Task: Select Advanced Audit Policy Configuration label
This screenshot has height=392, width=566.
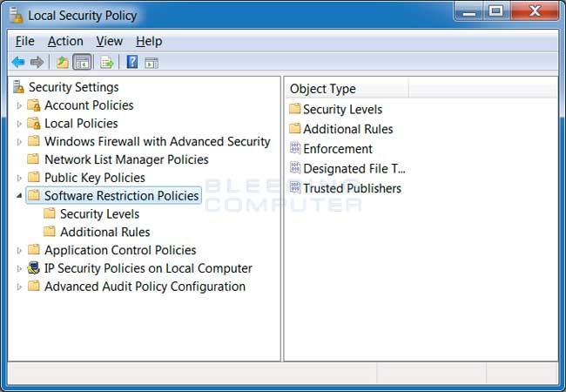Action: point(145,287)
